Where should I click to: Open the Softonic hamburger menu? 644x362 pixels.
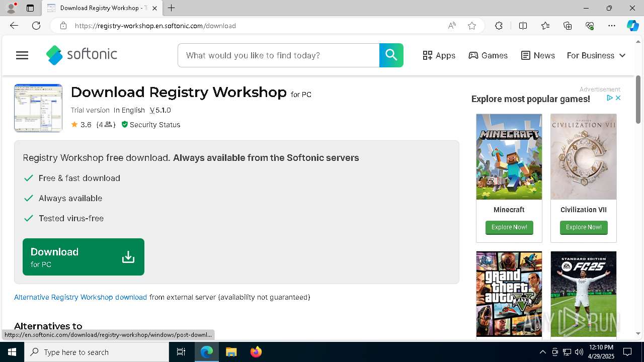tap(22, 55)
